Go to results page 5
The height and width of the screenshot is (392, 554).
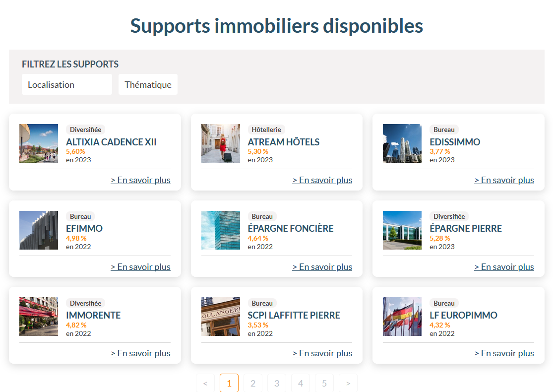click(324, 383)
